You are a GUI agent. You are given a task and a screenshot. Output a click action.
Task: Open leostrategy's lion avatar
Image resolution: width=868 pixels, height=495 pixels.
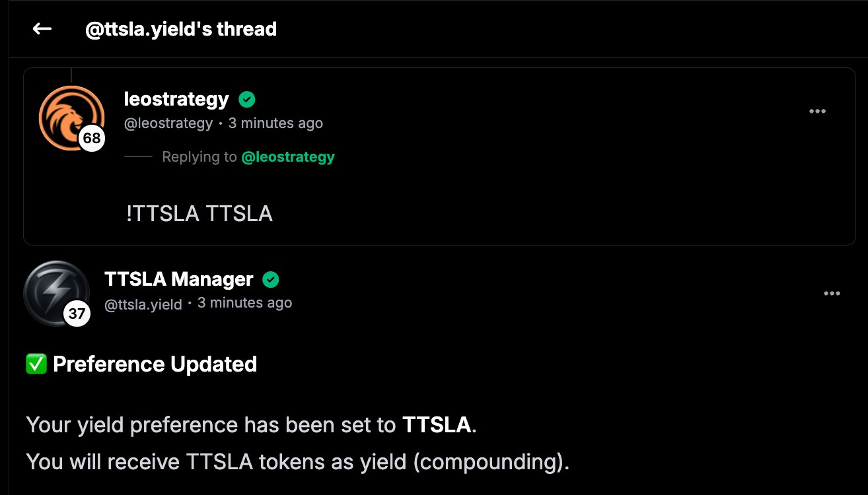point(71,116)
